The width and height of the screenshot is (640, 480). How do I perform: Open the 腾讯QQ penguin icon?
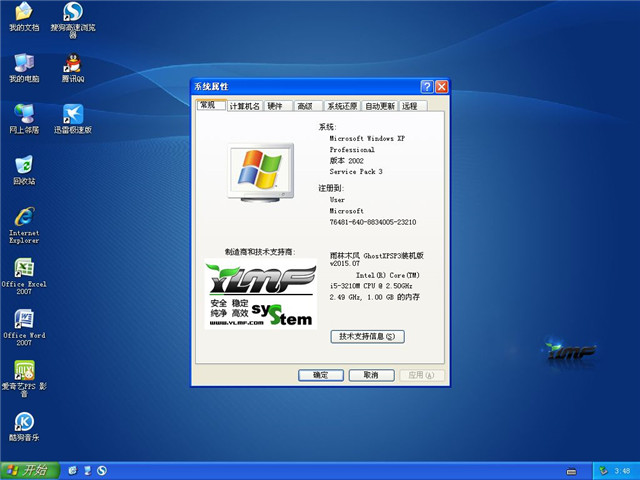point(73,68)
